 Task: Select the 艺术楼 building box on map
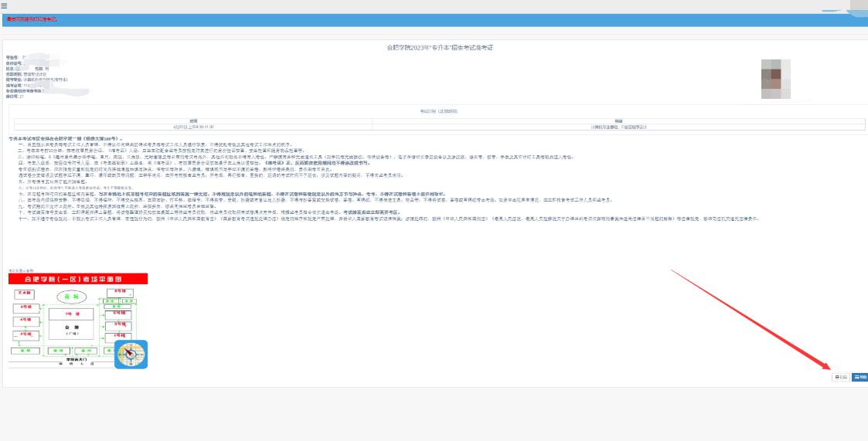[x=24, y=293]
